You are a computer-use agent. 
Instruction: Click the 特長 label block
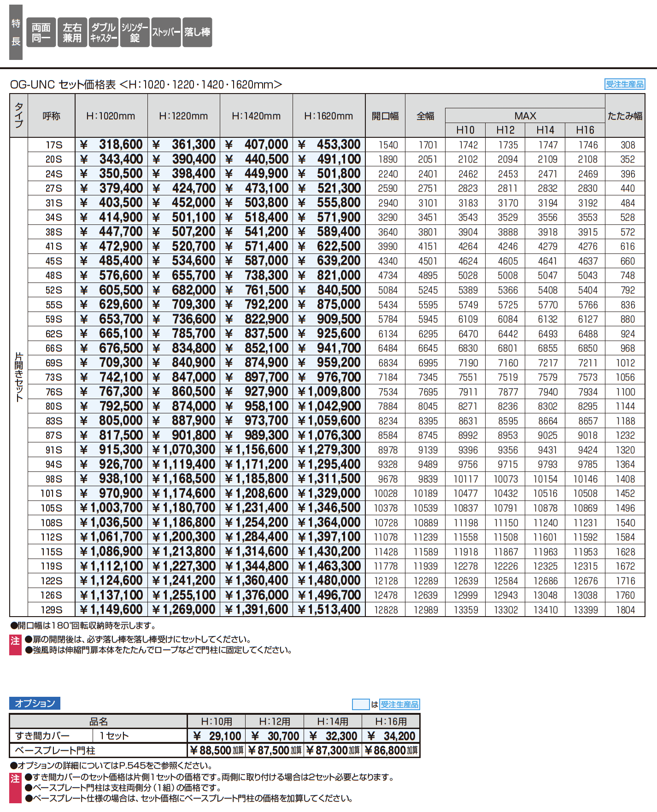16,32
